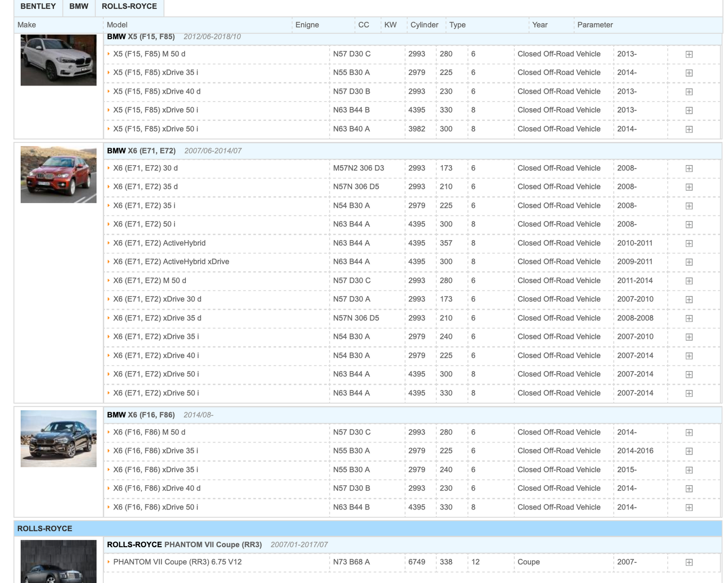
Task: Expand parameters for X6 F16 xDrive 35 i 2014-2016
Action: tap(689, 451)
